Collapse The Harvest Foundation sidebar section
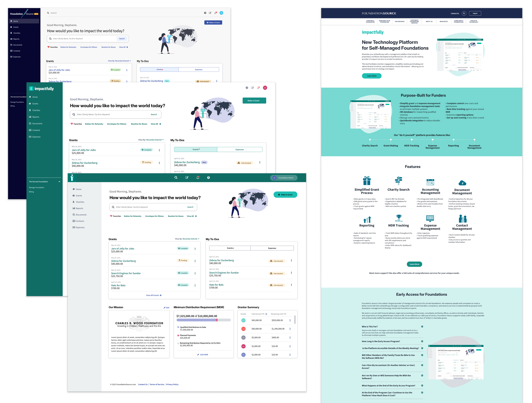This screenshot has width=532, height=403. [x=59, y=182]
